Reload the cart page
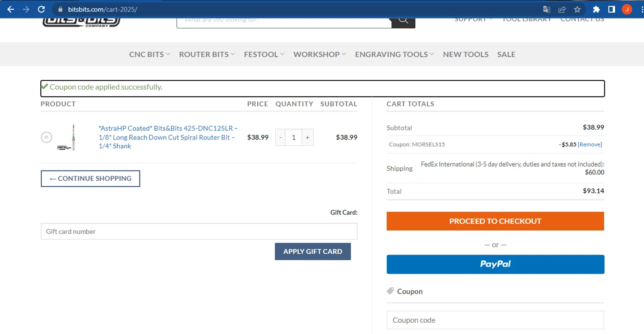Viewport: 644px width, 334px height. pyautogui.click(x=41, y=9)
